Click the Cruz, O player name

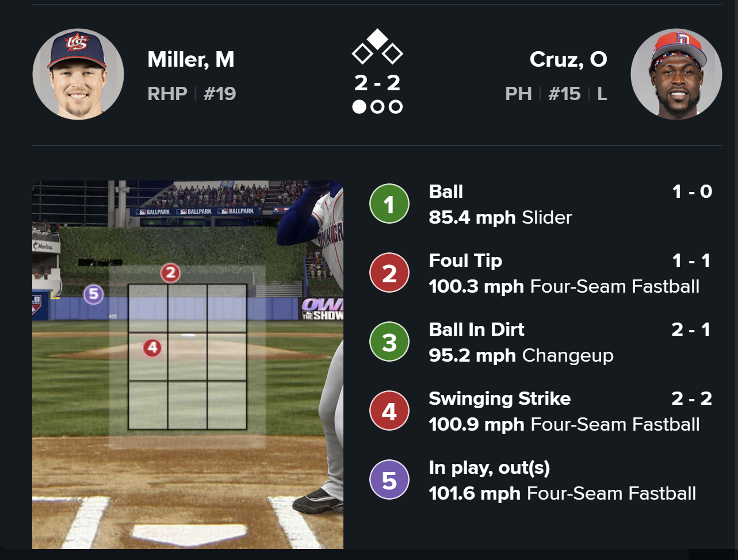(x=568, y=59)
